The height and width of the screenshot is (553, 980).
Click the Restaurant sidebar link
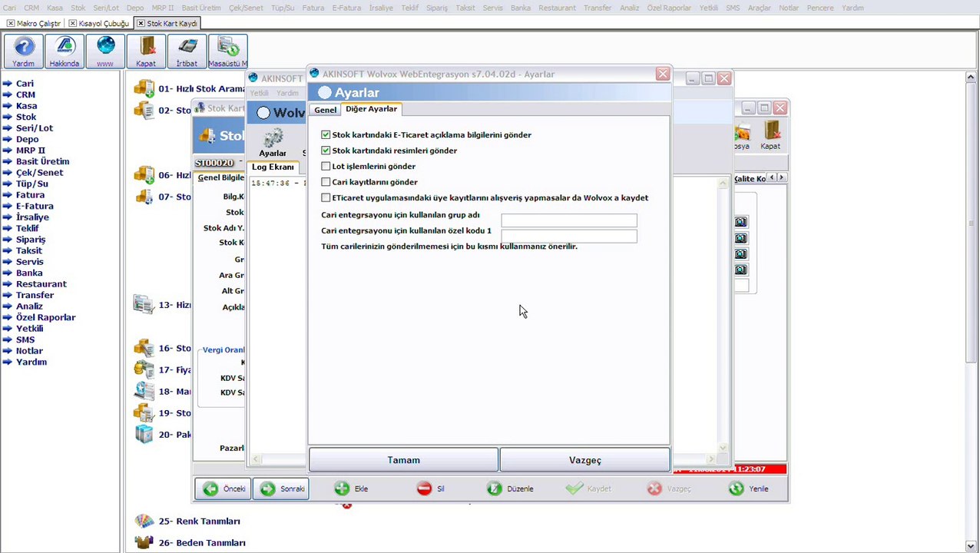pyautogui.click(x=41, y=284)
